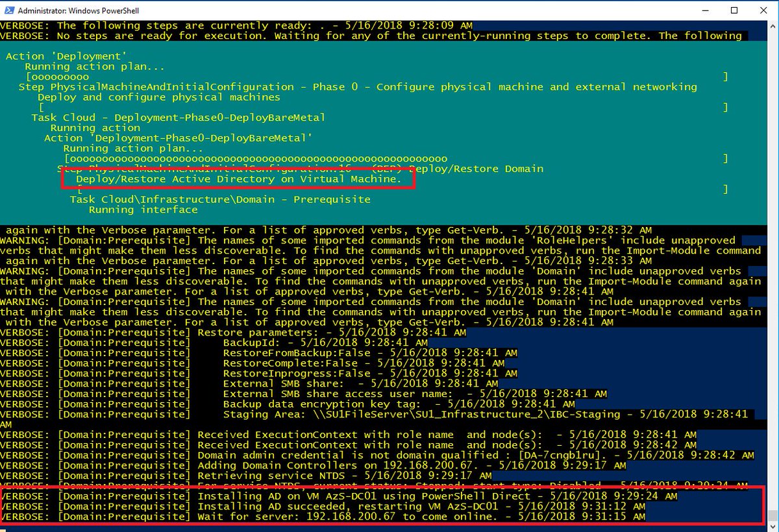
Task: Click 'Step PhysicalMachineAndInitialConfiguration - Phase 0' line
Action: 358,87
